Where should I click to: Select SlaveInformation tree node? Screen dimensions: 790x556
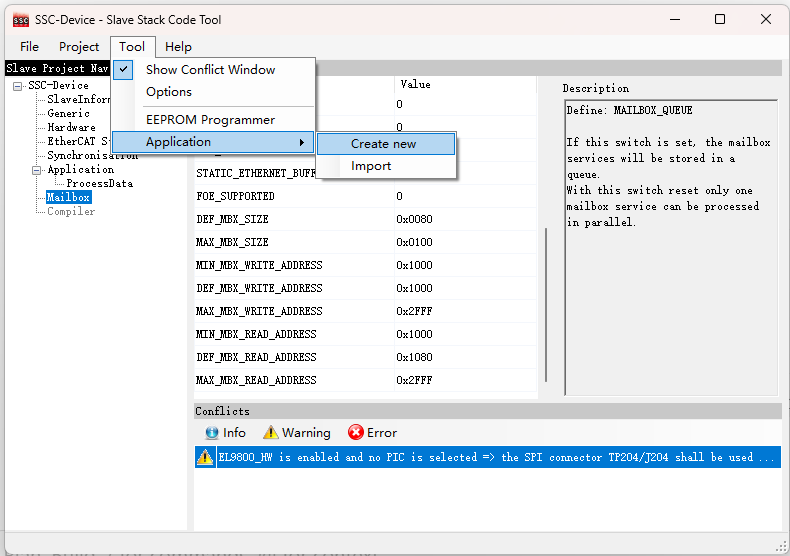click(79, 99)
